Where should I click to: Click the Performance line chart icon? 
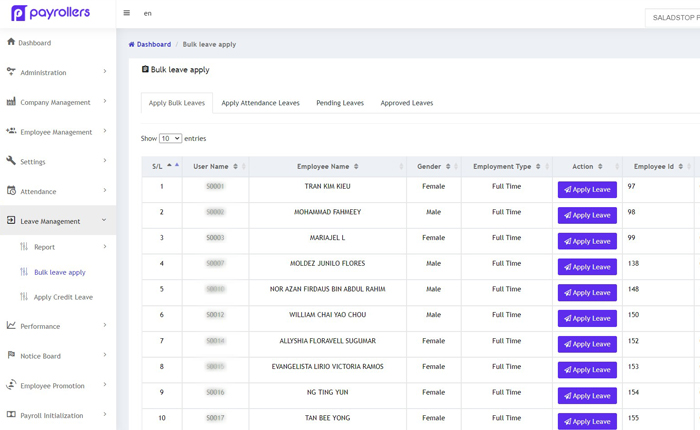[11, 325]
